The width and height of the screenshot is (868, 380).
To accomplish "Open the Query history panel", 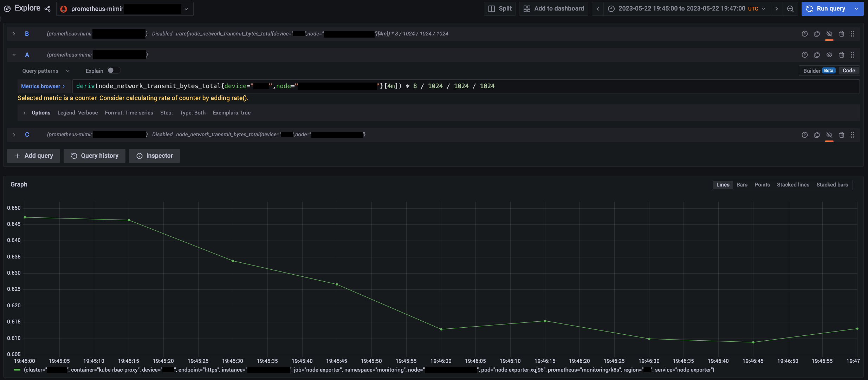I will pyautogui.click(x=95, y=156).
